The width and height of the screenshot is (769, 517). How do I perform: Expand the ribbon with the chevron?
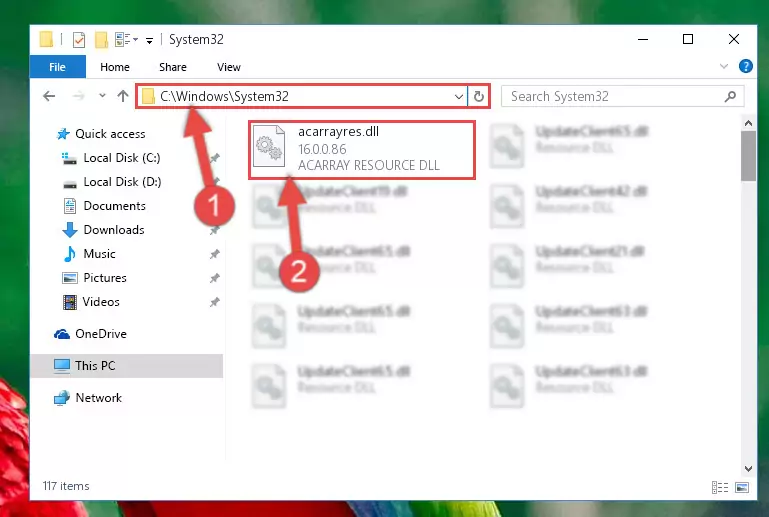724,66
